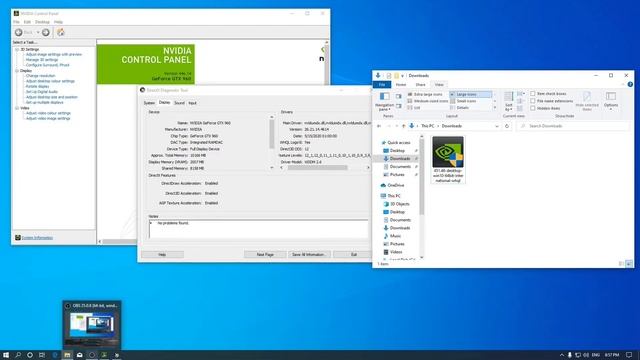Open the Desktop menu in NVIDIA Control Panel
Screen dimensions: 640x360
click(x=42, y=22)
